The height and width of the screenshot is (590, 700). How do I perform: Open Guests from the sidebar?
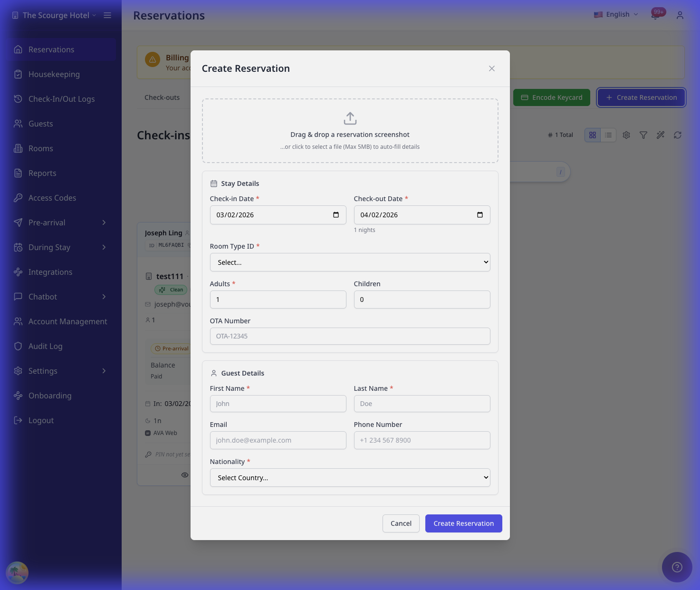click(x=40, y=124)
